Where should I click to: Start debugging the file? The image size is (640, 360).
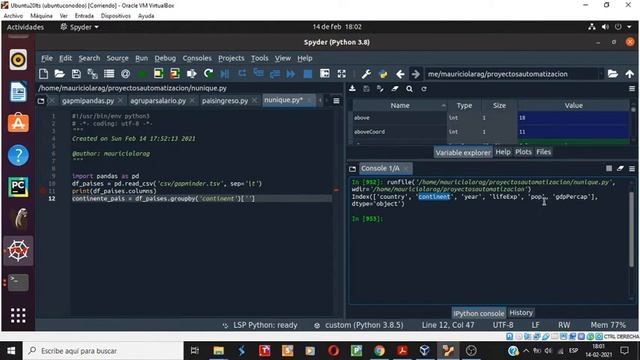[x=225, y=74]
